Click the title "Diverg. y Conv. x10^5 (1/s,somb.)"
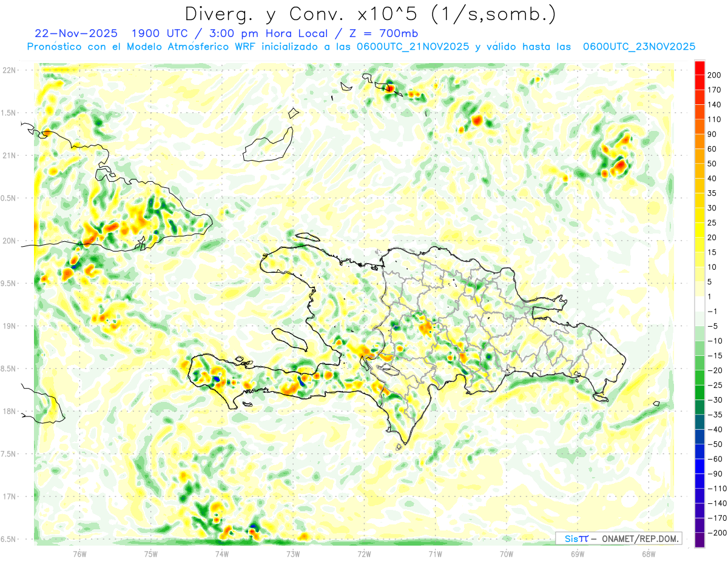Screen dimensions: 728x562 tap(370, 14)
